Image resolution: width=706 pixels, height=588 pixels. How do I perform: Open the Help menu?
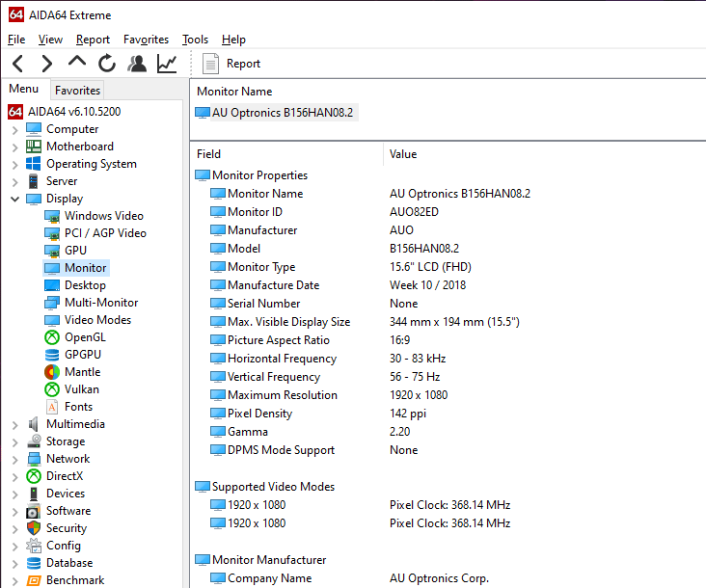click(x=233, y=40)
